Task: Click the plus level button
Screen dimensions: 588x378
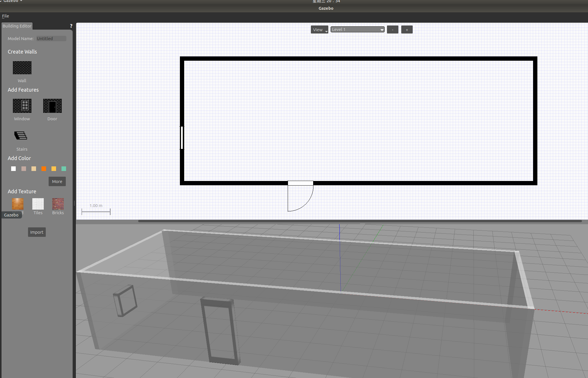Action: [407, 30]
